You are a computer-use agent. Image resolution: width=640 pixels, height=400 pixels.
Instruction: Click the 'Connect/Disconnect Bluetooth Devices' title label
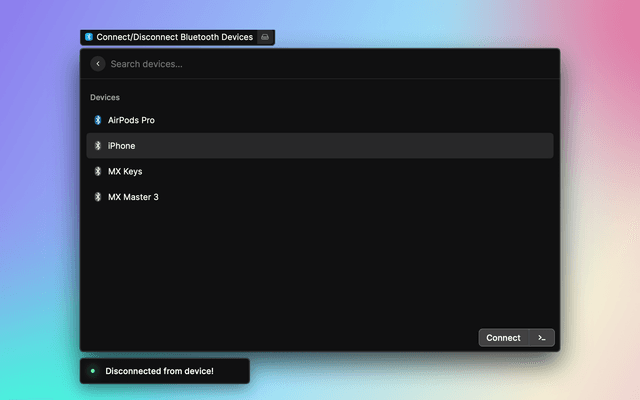click(x=174, y=37)
